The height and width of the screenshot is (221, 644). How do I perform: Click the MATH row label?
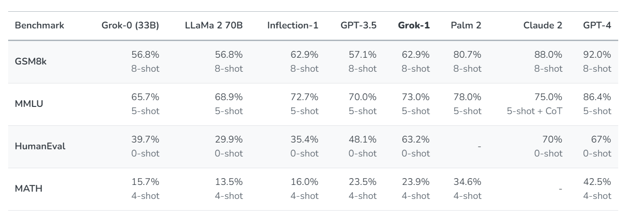[29, 189]
